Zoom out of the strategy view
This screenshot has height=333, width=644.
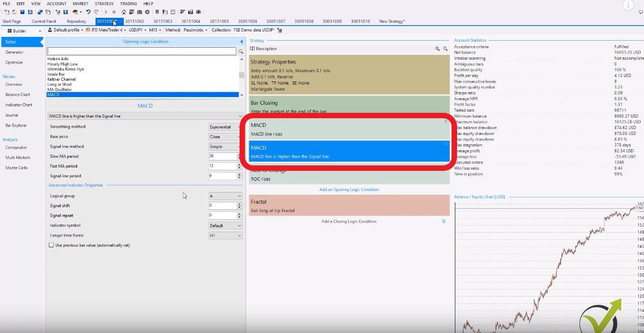446,49
